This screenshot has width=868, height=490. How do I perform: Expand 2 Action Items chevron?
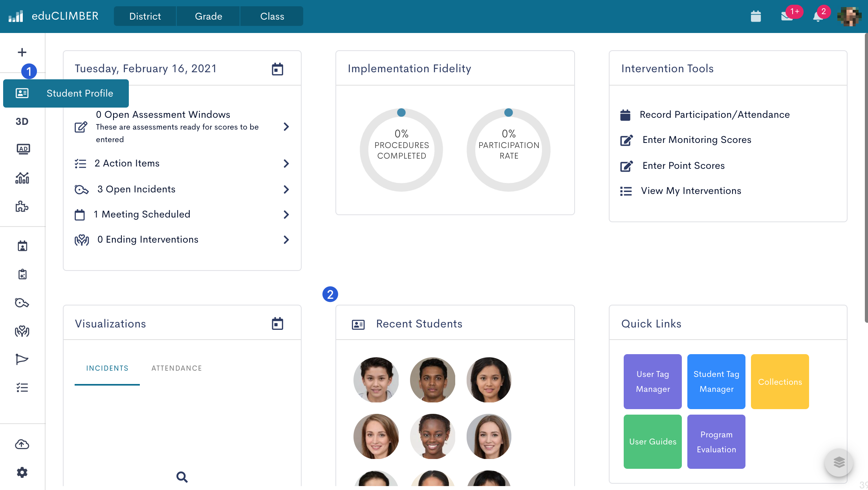pos(286,163)
